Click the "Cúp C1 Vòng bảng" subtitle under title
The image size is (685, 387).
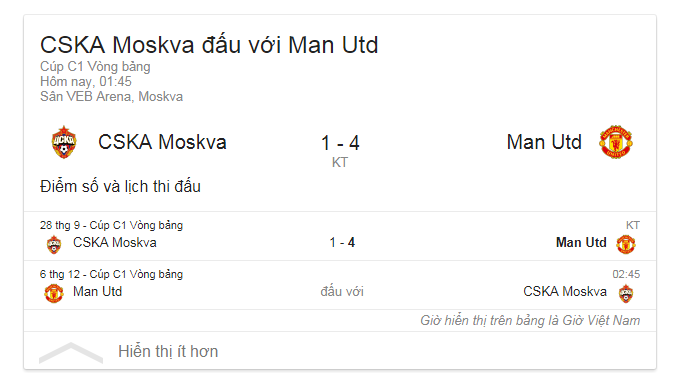(95, 67)
